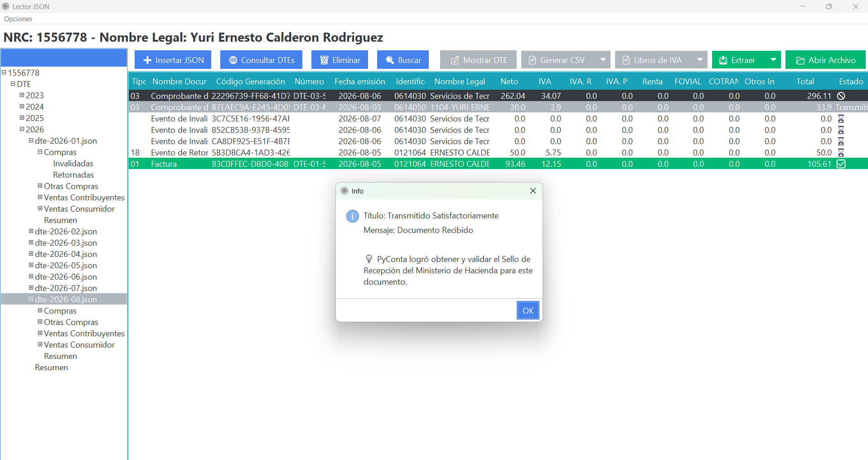Open the Opciones menu
The height and width of the screenshot is (460, 868).
[x=18, y=19]
